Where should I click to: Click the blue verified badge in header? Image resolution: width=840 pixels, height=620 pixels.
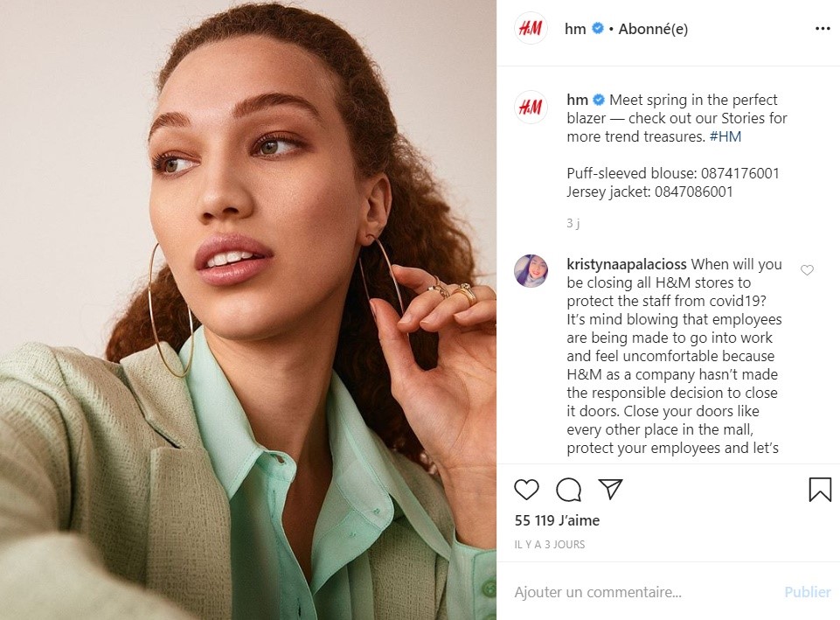click(x=598, y=28)
